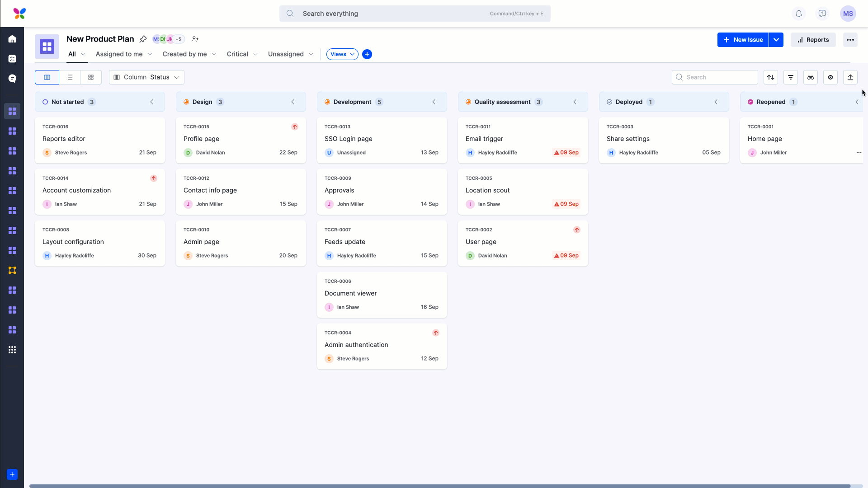
Task: Click the sort arrows icon
Action: (771, 77)
